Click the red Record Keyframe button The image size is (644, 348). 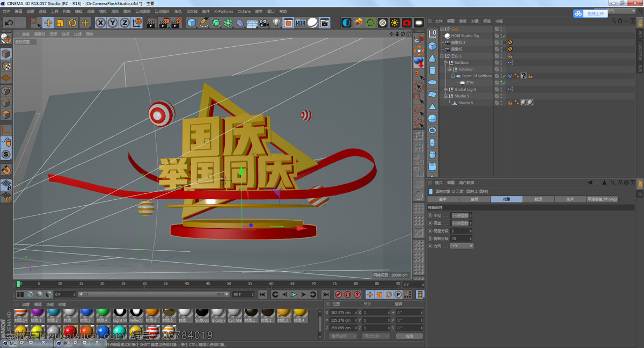point(338,294)
